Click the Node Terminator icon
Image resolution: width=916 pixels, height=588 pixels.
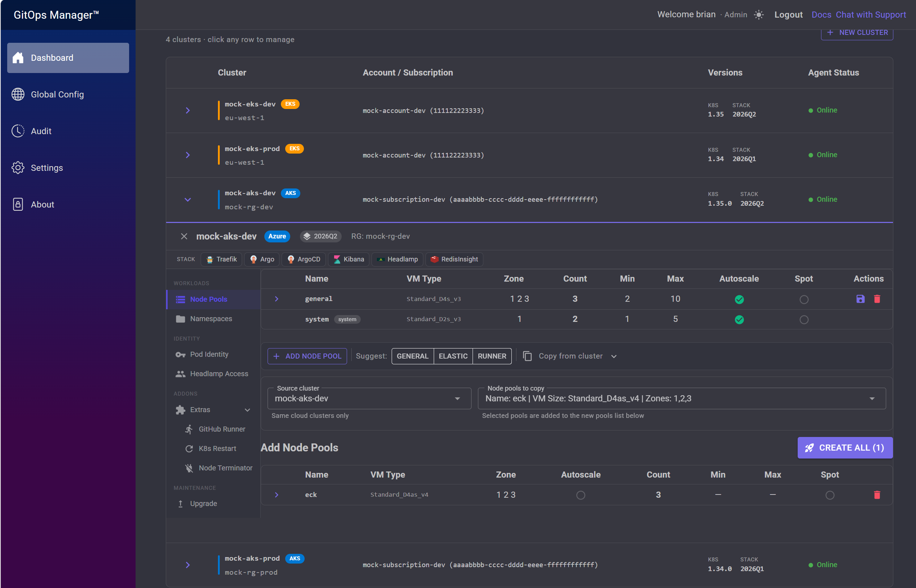pyautogui.click(x=189, y=468)
